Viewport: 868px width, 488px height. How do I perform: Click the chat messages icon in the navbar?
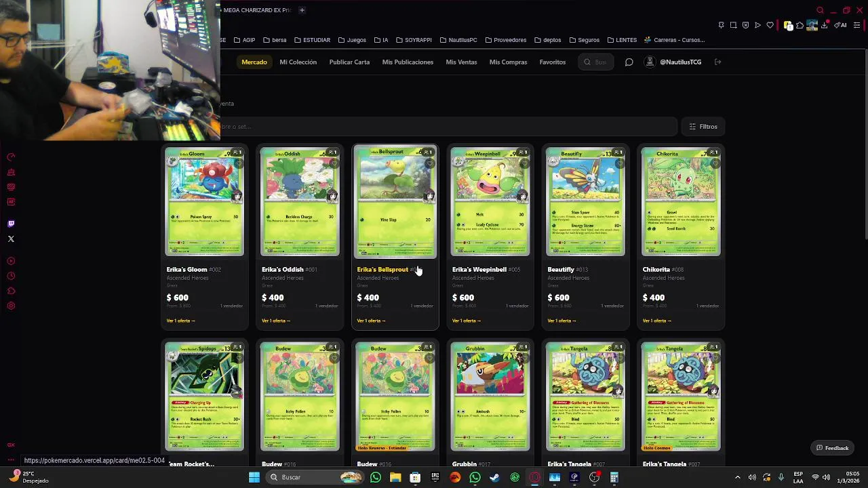pyautogui.click(x=629, y=62)
